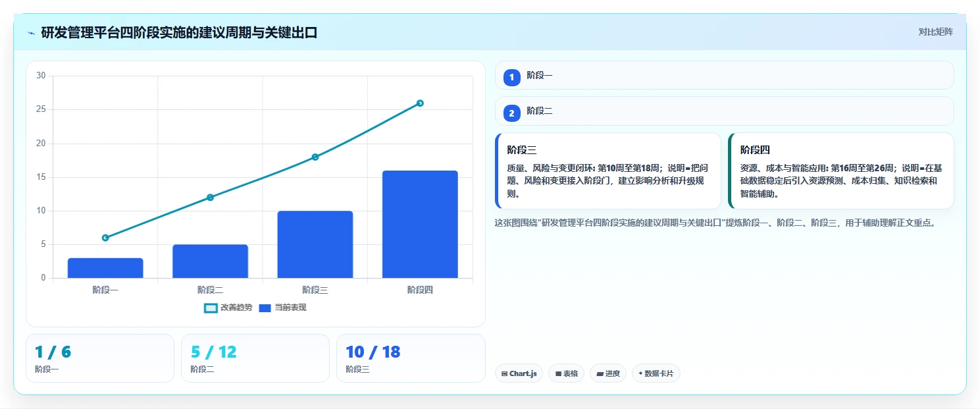Expand the 阶段一 numbered row
This screenshot has height=409, width=980.
pyautogui.click(x=724, y=75)
